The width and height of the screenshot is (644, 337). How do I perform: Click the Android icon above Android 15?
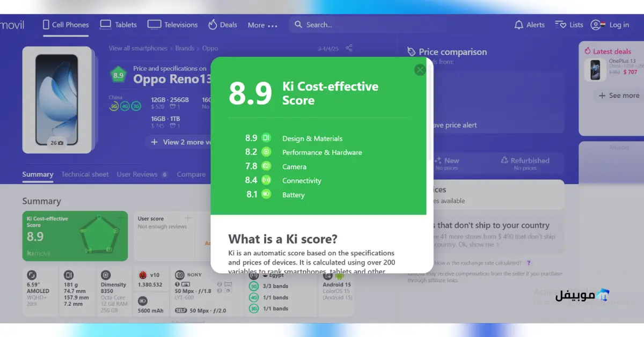pos(339,276)
